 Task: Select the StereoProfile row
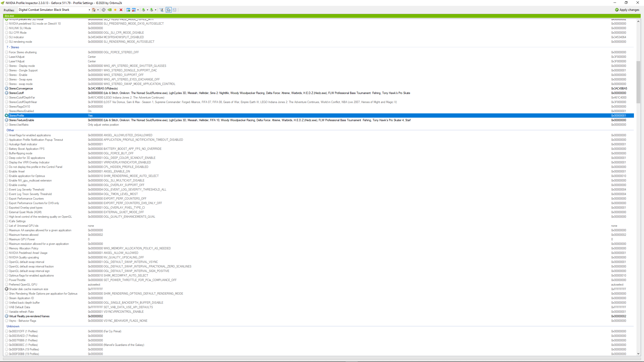click(x=319, y=116)
